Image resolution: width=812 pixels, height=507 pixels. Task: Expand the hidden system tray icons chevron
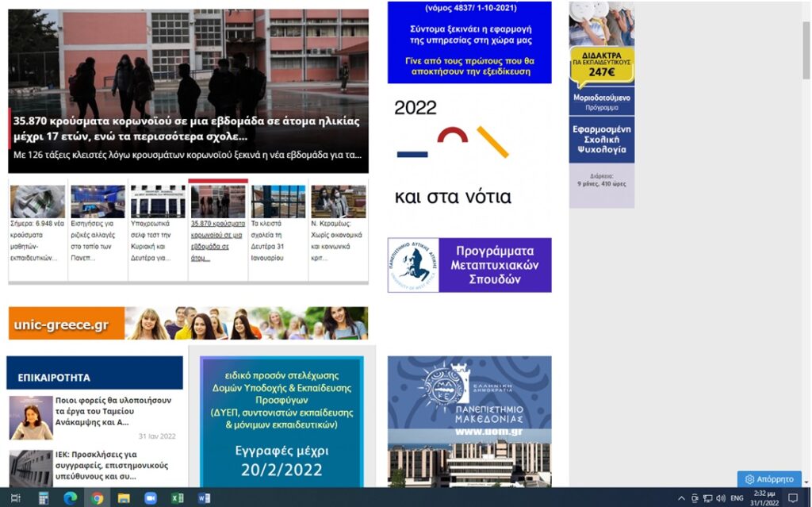point(681,498)
